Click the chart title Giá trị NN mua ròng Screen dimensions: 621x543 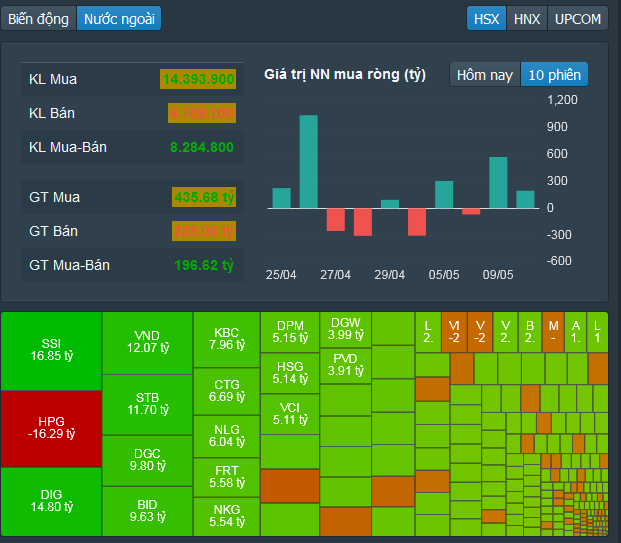[x=345, y=74]
